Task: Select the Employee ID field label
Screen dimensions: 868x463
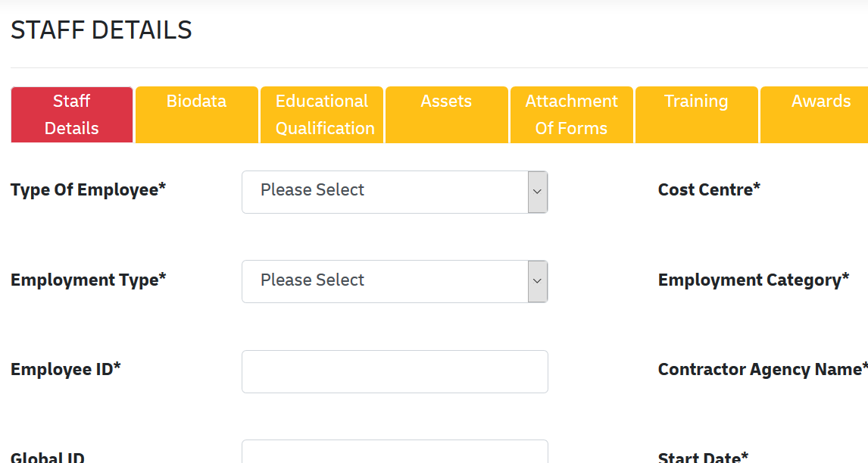Action: click(66, 369)
